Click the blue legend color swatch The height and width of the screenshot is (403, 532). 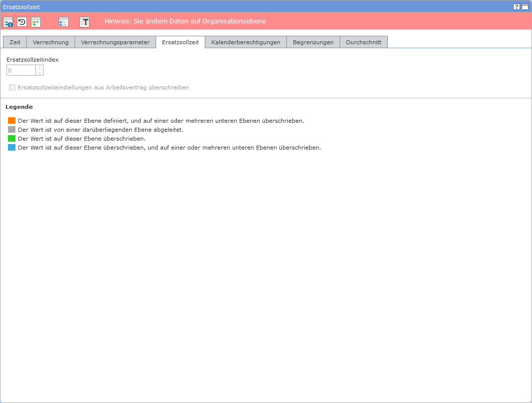tap(12, 148)
